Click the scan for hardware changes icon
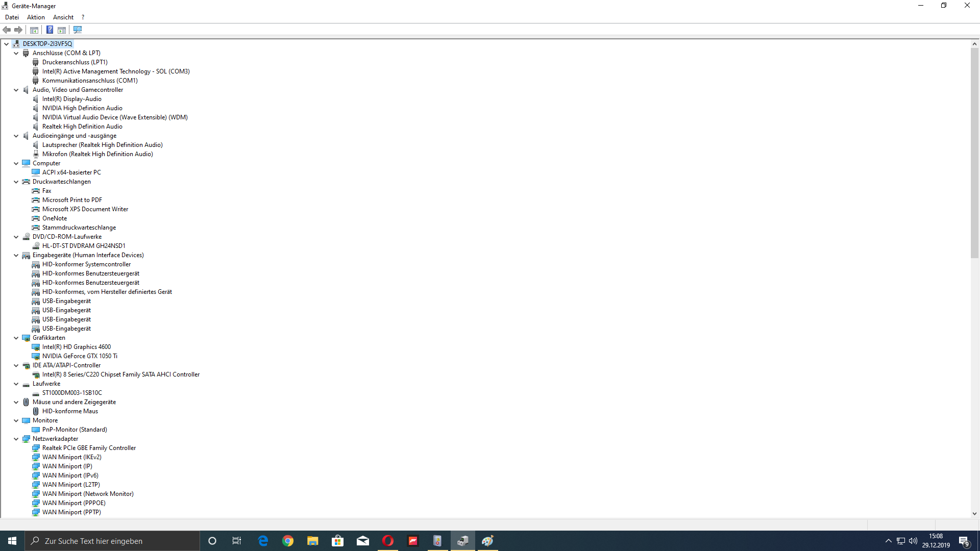 point(78,30)
